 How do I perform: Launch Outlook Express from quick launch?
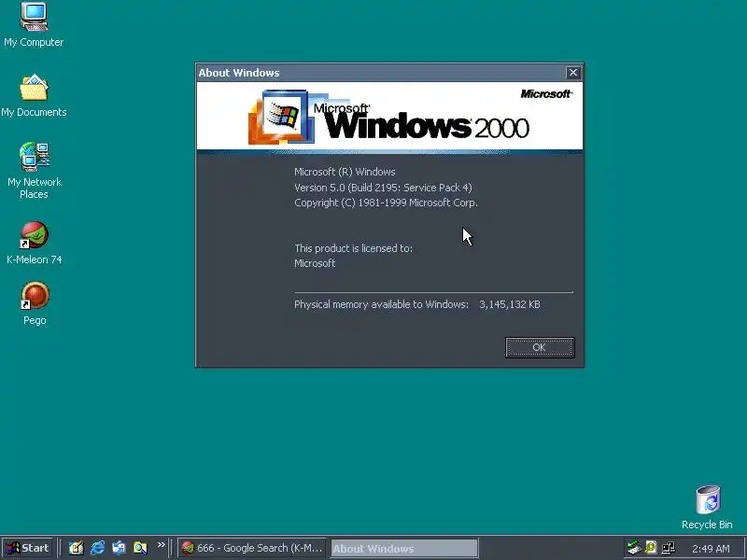click(x=119, y=548)
